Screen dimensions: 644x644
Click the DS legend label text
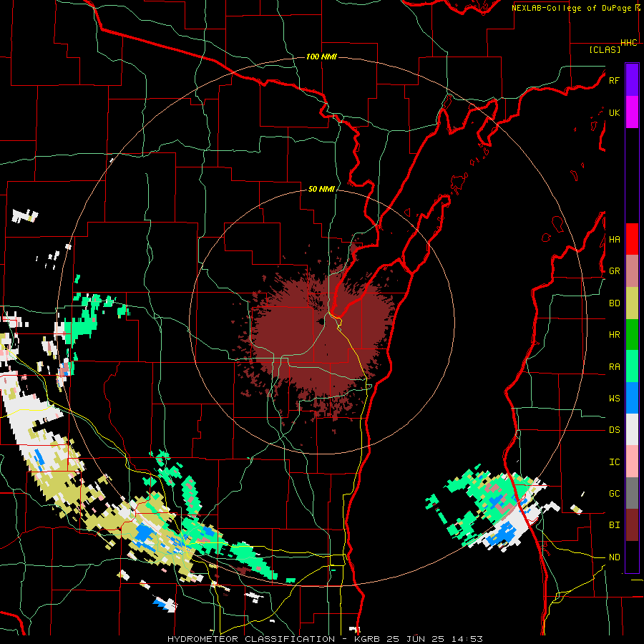click(x=614, y=430)
